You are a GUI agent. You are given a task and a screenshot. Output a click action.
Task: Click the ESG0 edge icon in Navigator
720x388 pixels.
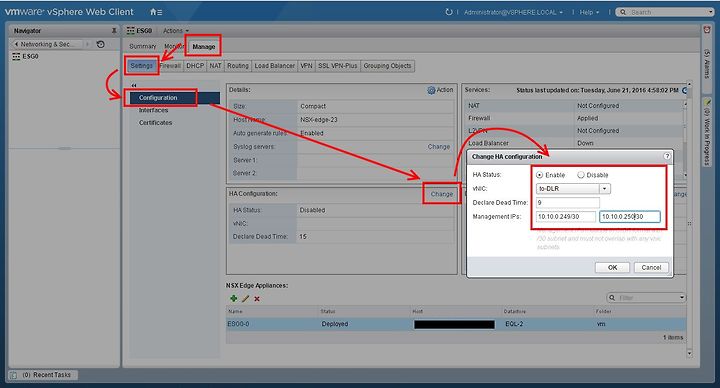pyautogui.click(x=16, y=56)
